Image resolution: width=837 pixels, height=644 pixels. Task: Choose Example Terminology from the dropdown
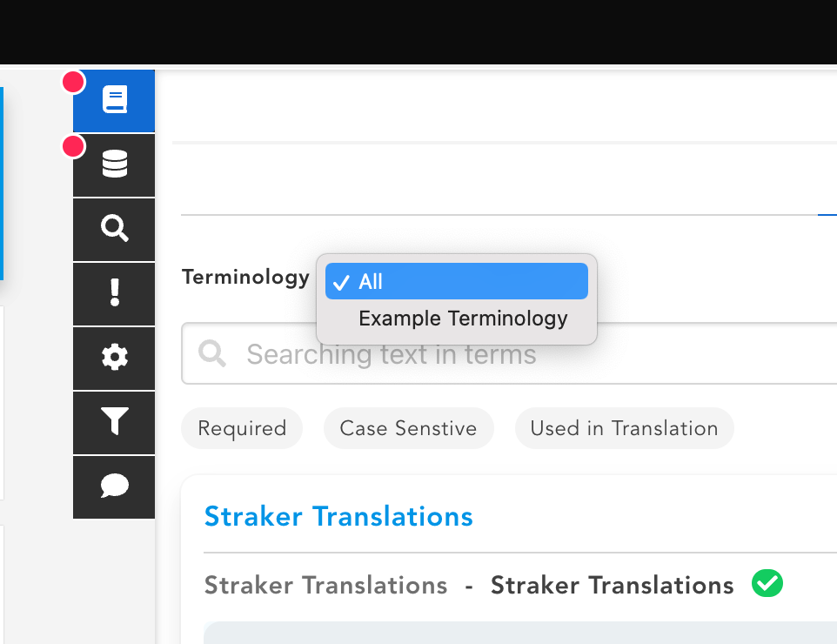(x=463, y=319)
